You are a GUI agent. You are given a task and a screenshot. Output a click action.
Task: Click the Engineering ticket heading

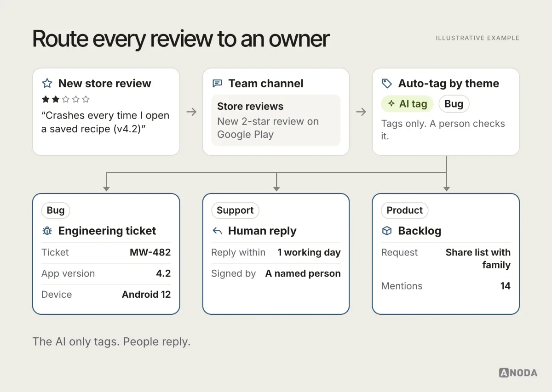107,231
